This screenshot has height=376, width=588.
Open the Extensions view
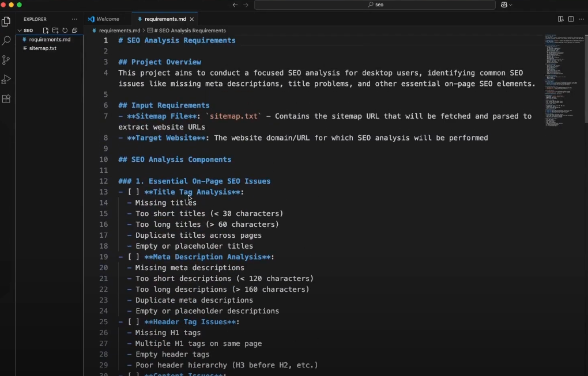(6, 98)
